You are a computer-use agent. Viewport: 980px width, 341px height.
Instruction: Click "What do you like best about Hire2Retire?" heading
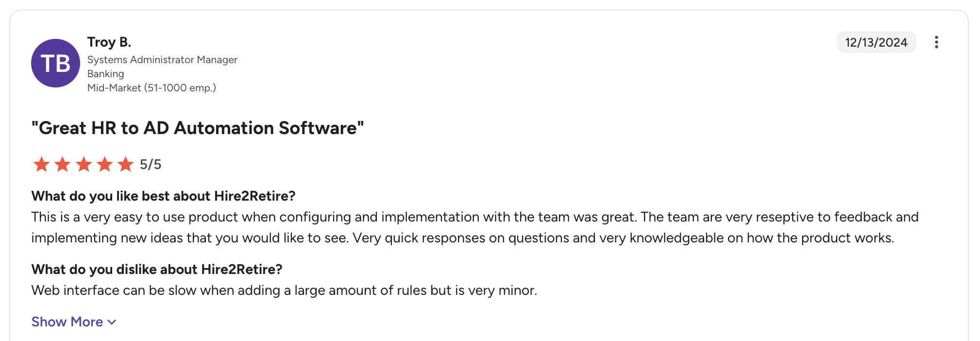(x=164, y=196)
